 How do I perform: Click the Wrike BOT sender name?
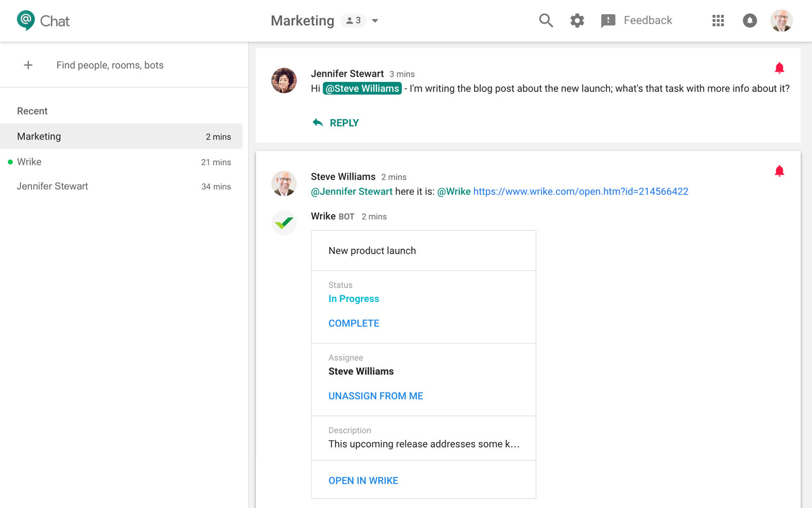point(332,216)
